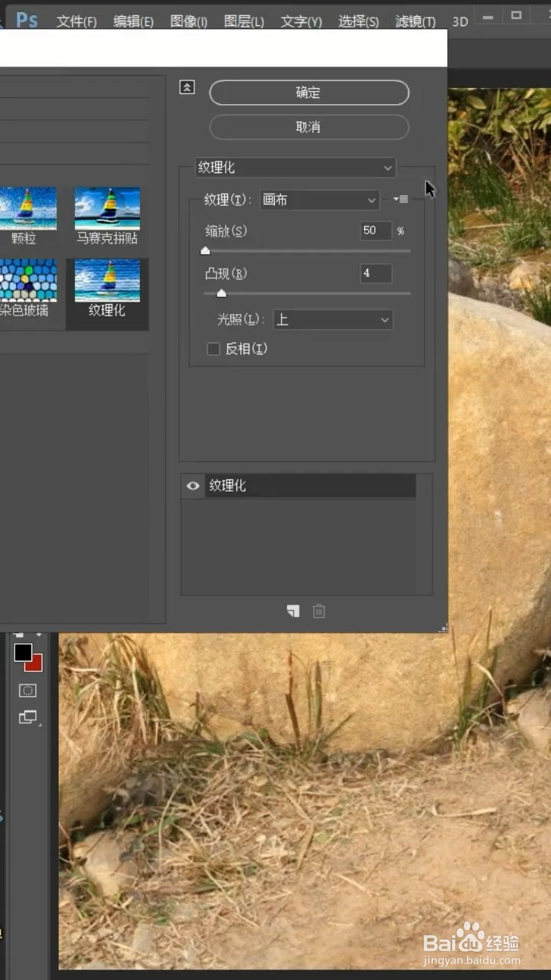This screenshot has width=551, height=980.
Task: Click the foreground black color swatch
Action: click(23, 652)
